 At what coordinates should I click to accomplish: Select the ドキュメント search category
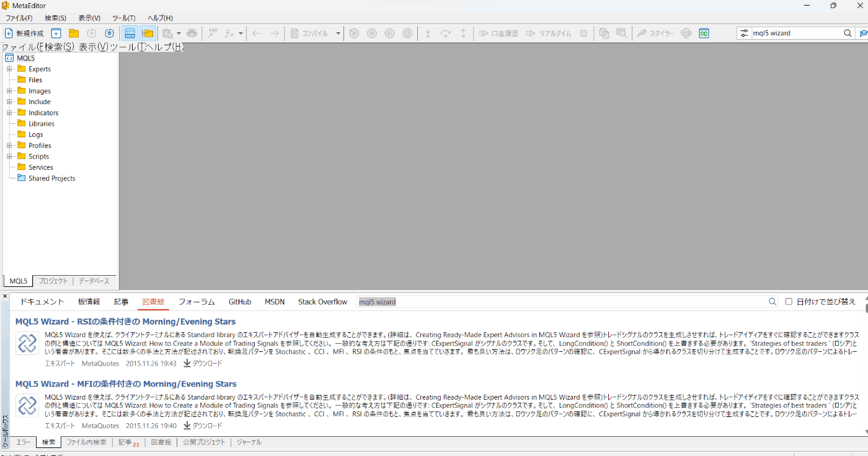tap(42, 302)
